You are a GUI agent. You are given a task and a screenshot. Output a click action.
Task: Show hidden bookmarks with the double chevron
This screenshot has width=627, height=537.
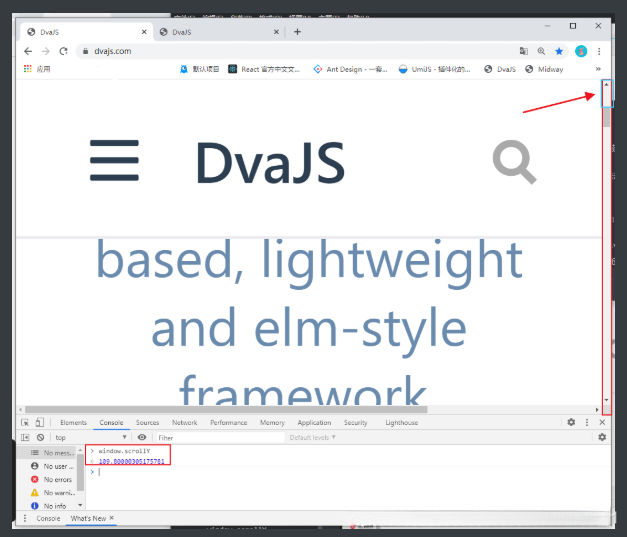pyautogui.click(x=598, y=69)
